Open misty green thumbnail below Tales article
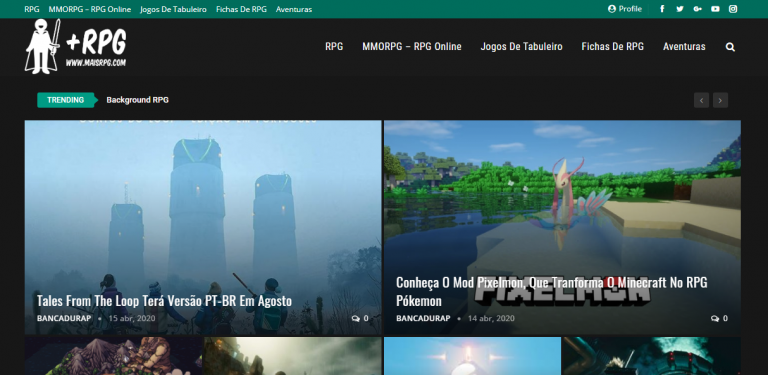Viewport: 768px width, 375px height. point(293,356)
